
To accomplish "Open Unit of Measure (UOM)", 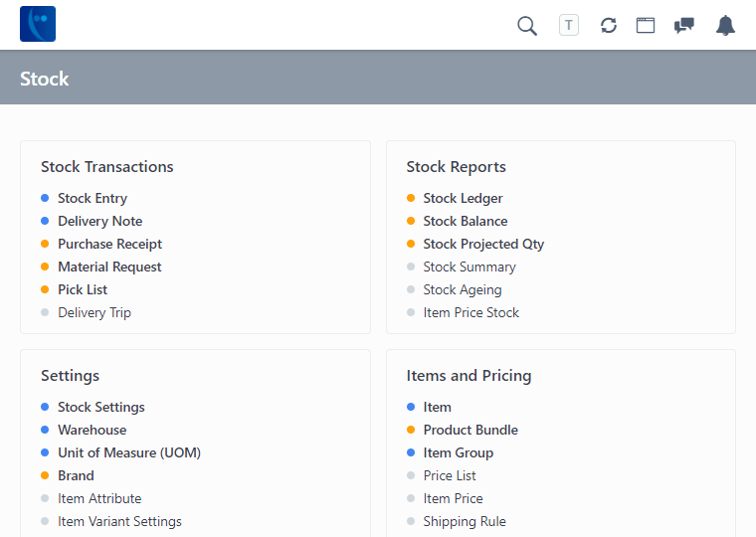I will point(129,452).
